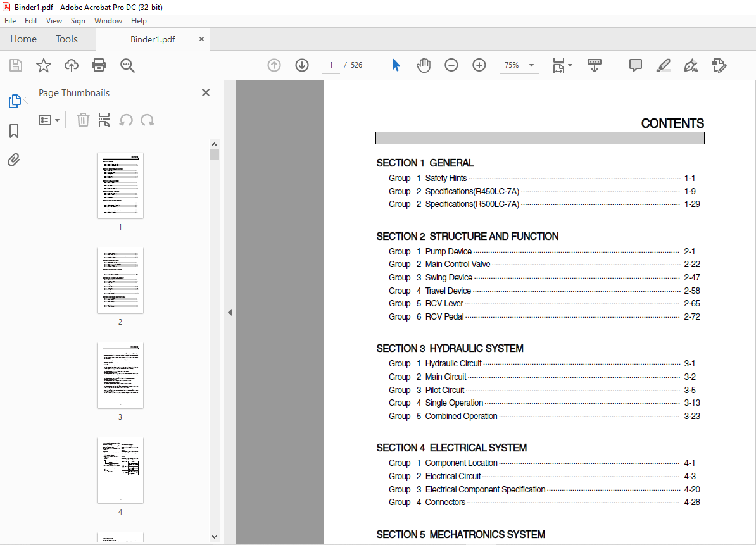The width and height of the screenshot is (756, 545).
Task: Click the Save file icon
Action: point(16,65)
